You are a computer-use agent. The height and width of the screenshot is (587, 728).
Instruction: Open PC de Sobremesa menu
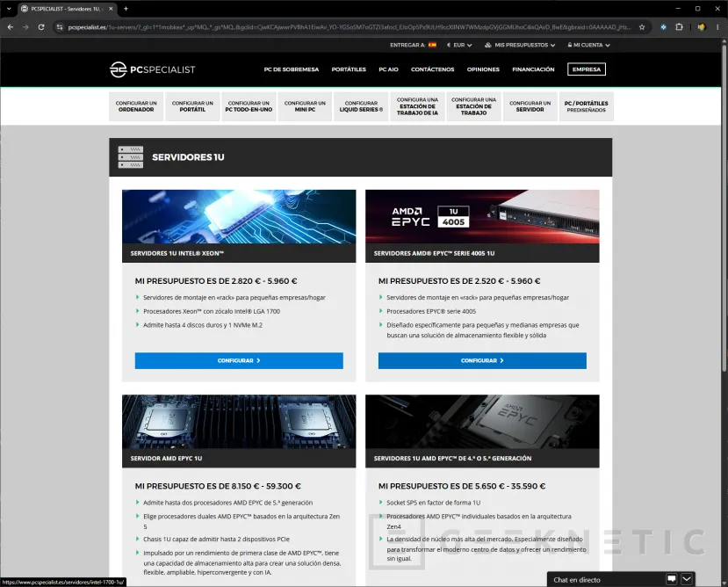click(291, 69)
